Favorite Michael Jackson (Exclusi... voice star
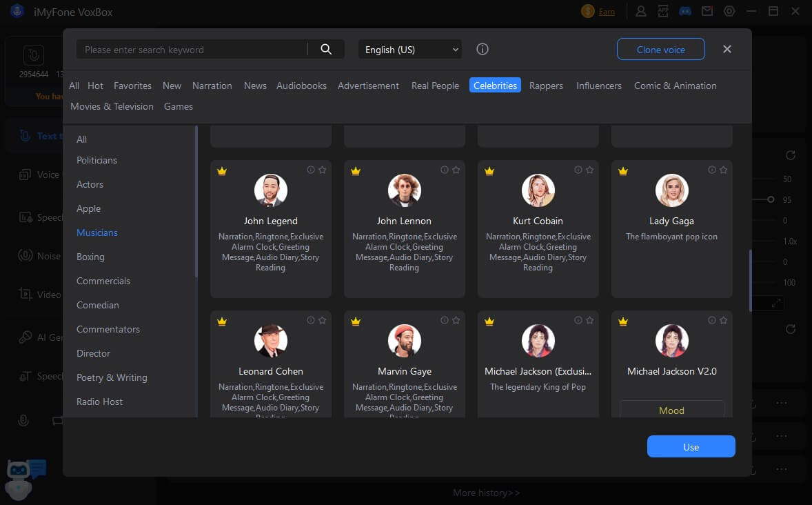 click(589, 320)
